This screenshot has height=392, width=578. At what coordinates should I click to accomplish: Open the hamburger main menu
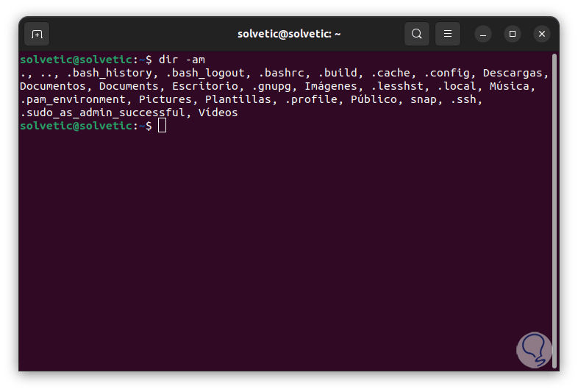(x=448, y=34)
